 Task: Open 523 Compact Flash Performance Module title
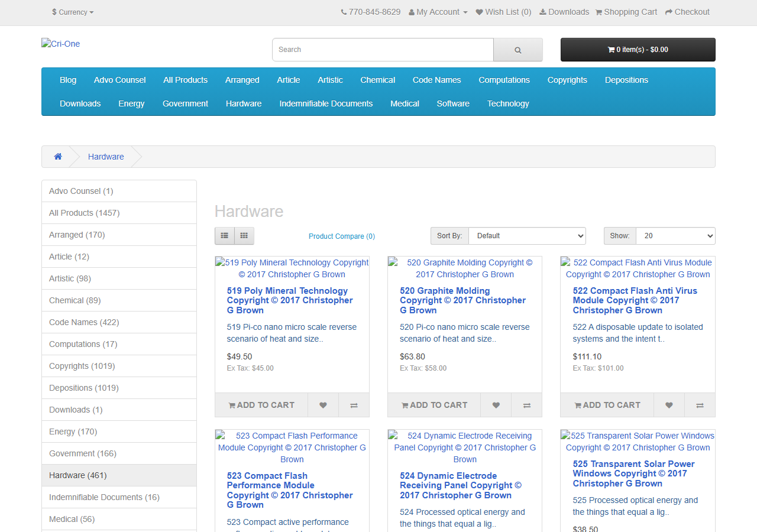click(x=290, y=490)
